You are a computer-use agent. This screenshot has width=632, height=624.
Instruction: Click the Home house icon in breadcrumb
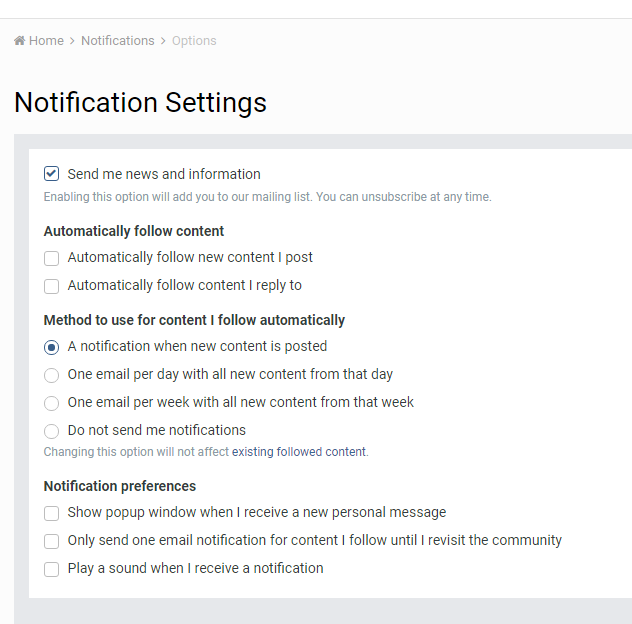[19, 40]
